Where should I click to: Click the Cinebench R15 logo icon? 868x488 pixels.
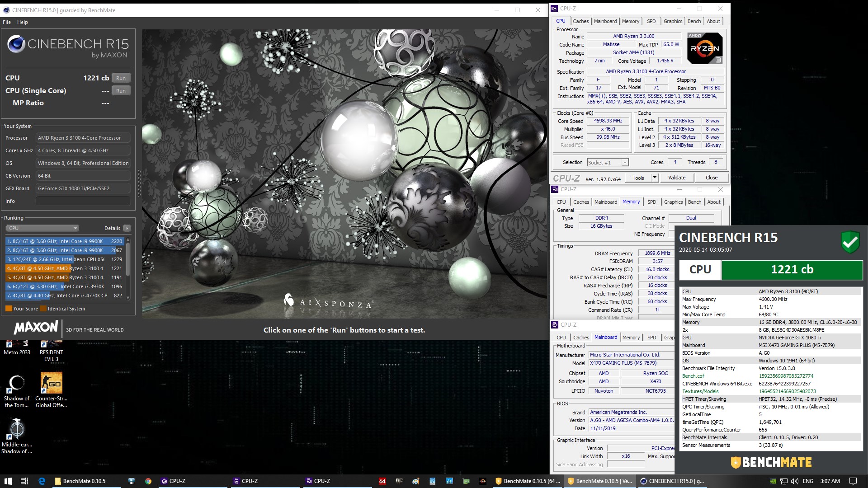pyautogui.click(x=16, y=44)
